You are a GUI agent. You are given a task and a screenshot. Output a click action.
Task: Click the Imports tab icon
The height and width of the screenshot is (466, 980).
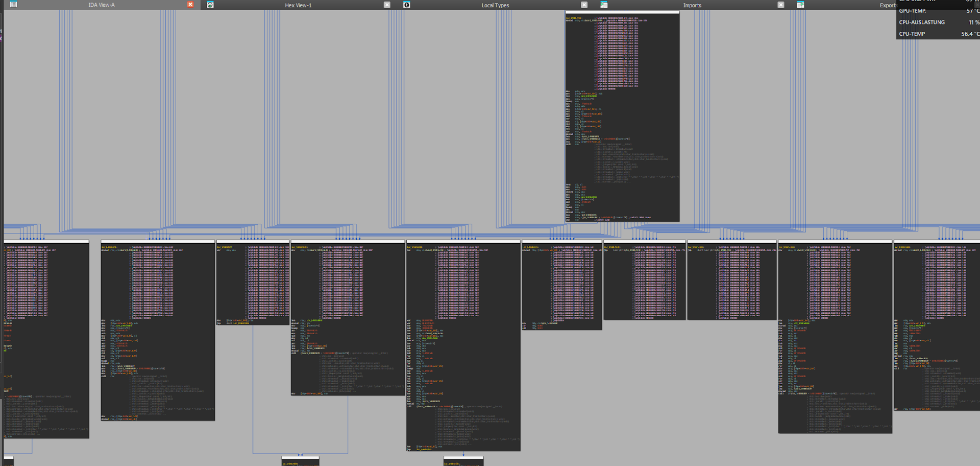point(604,5)
